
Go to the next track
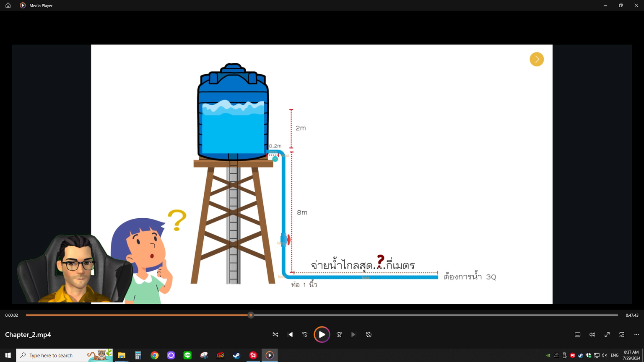[354, 335]
